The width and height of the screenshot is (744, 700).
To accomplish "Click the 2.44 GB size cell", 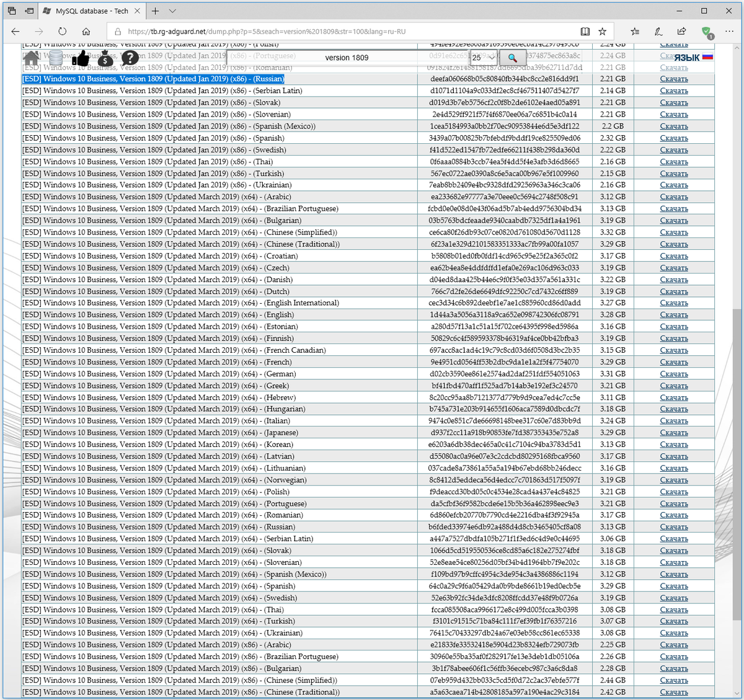I will click(x=613, y=680).
